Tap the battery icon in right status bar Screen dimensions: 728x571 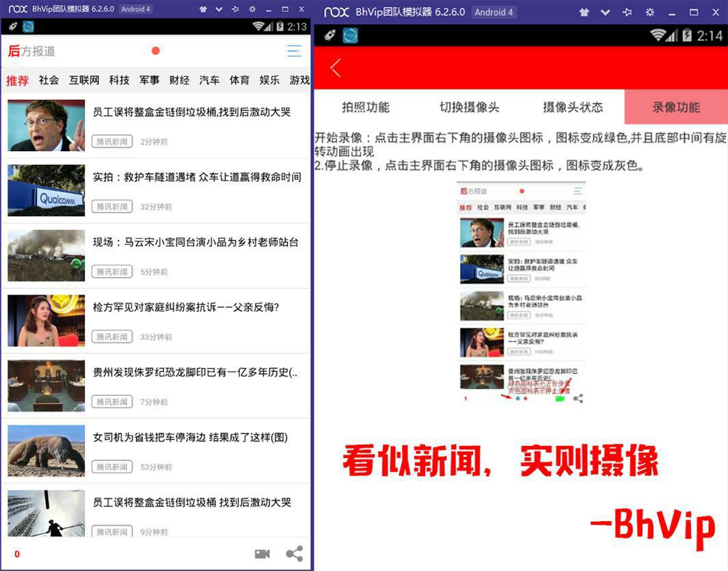point(687,36)
